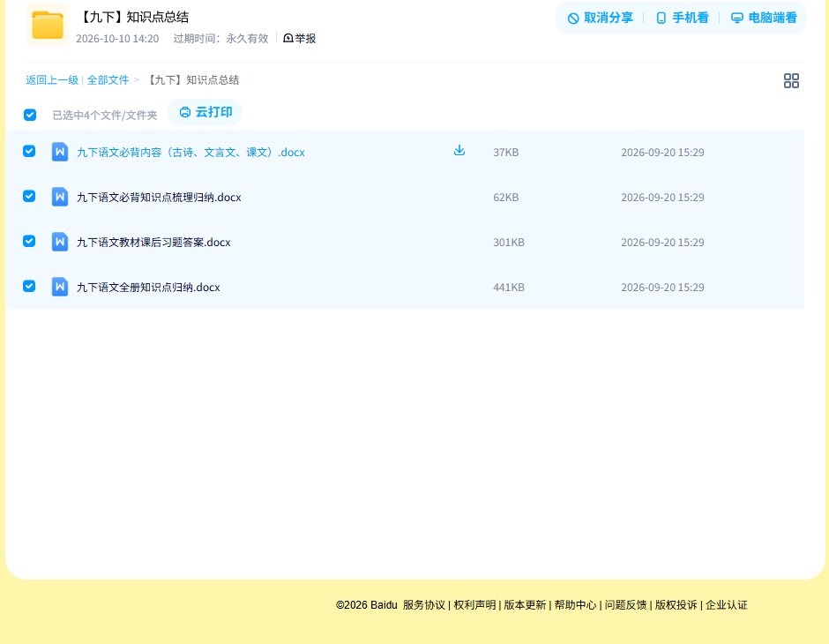Open 权利声明 footer link
The image size is (829, 644).
click(x=474, y=605)
